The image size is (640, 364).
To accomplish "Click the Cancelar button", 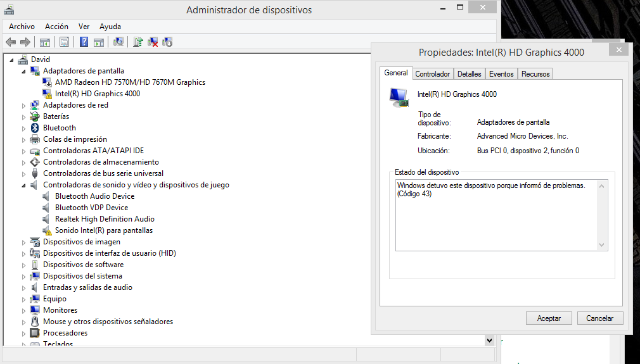I will 599,318.
